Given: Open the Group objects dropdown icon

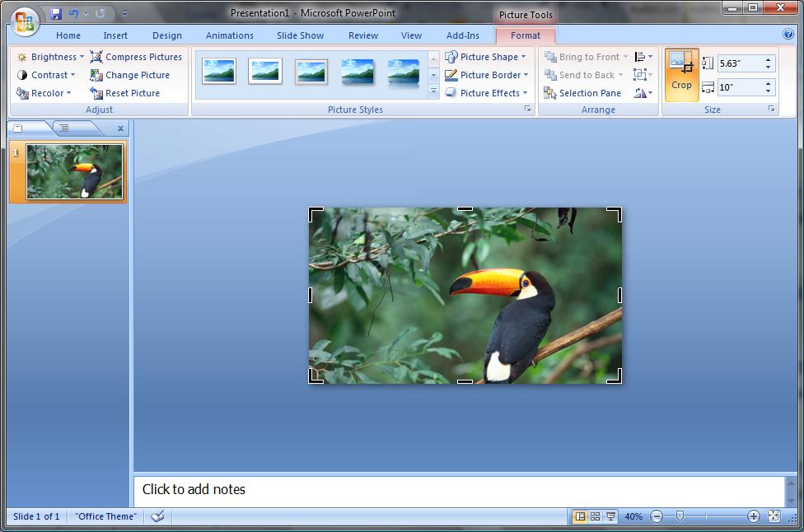Looking at the screenshot, I should (643, 75).
